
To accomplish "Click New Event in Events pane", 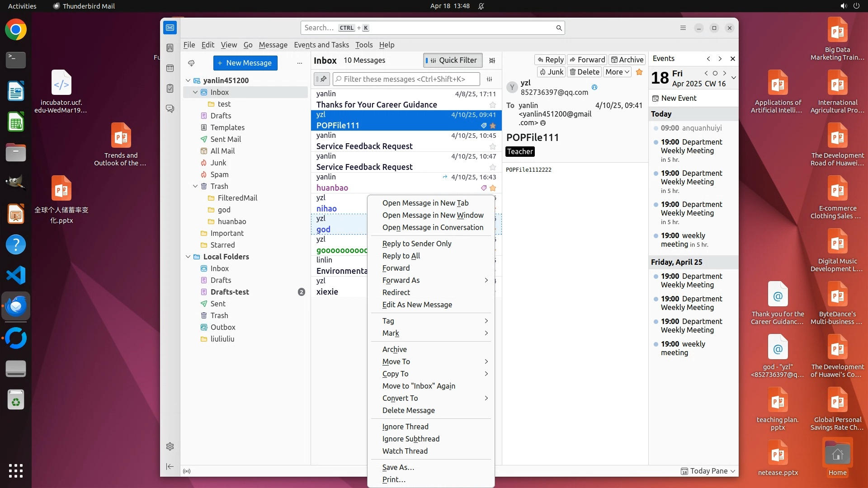I will coord(674,98).
